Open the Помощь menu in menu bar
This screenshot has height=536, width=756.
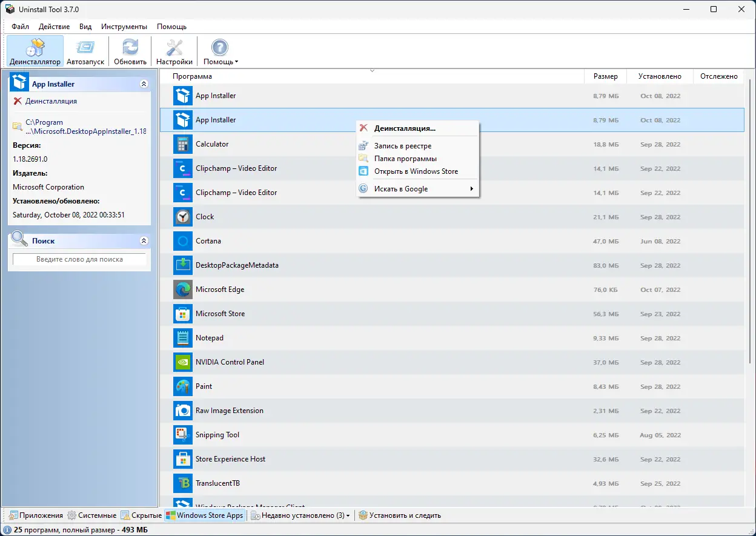[171, 27]
